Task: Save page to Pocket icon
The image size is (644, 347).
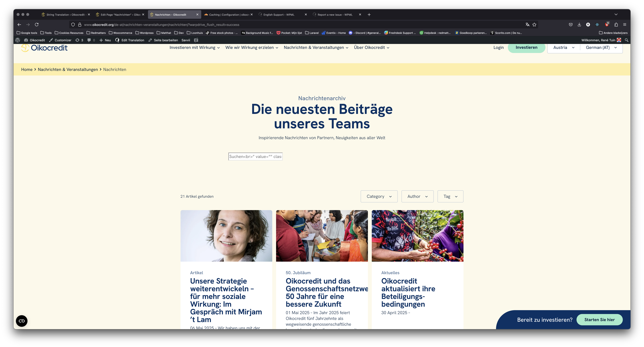Action: 571,24
